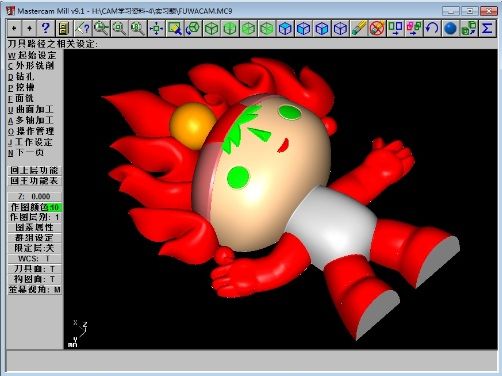This screenshot has width=502, height=376.
Task: Open J 工作设定 job setup
Action: coord(30,142)
